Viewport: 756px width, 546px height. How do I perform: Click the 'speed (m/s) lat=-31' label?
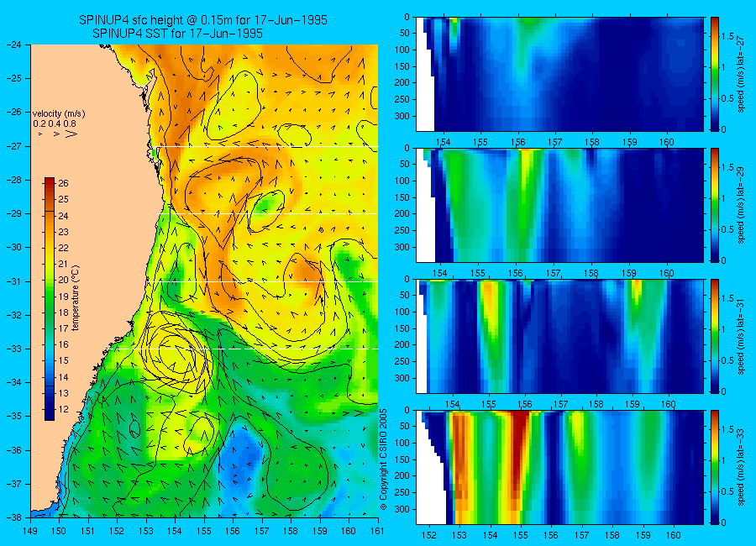(x=742, y=336)
